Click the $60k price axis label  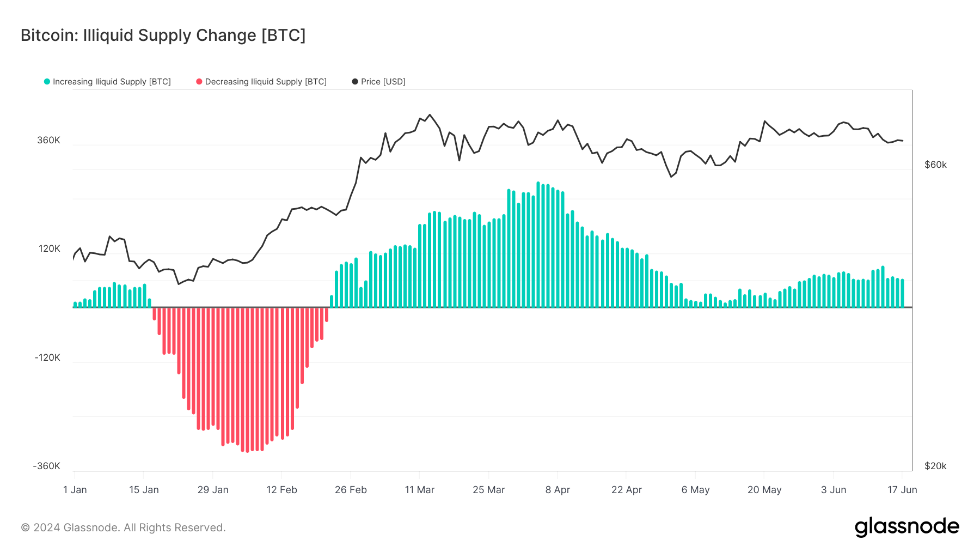(935, 165)
